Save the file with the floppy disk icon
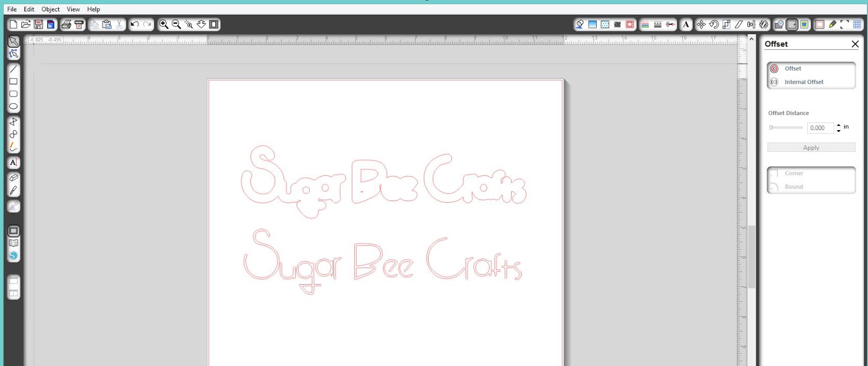The image size is (868, 366). coord(38,24)
